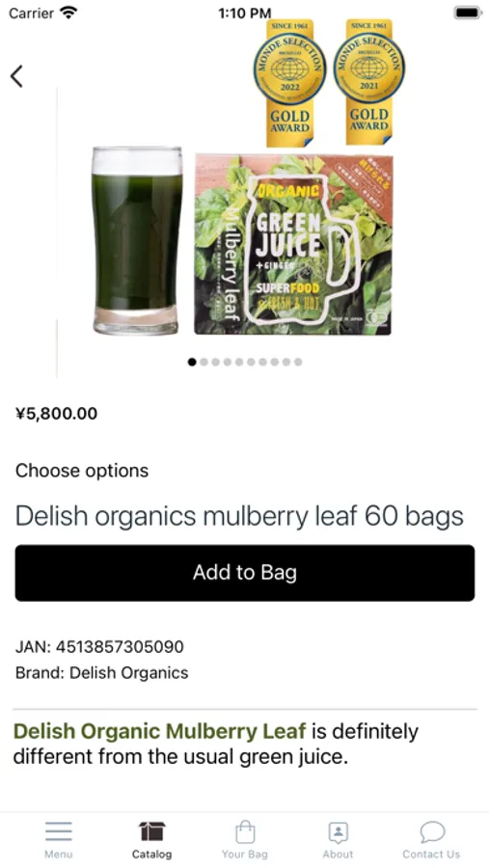Image resolution: width=489 pixels, height=868 pixels.
Task: Expand the Choose options selector
Action: pyautogui.click(x=82, y=471)
